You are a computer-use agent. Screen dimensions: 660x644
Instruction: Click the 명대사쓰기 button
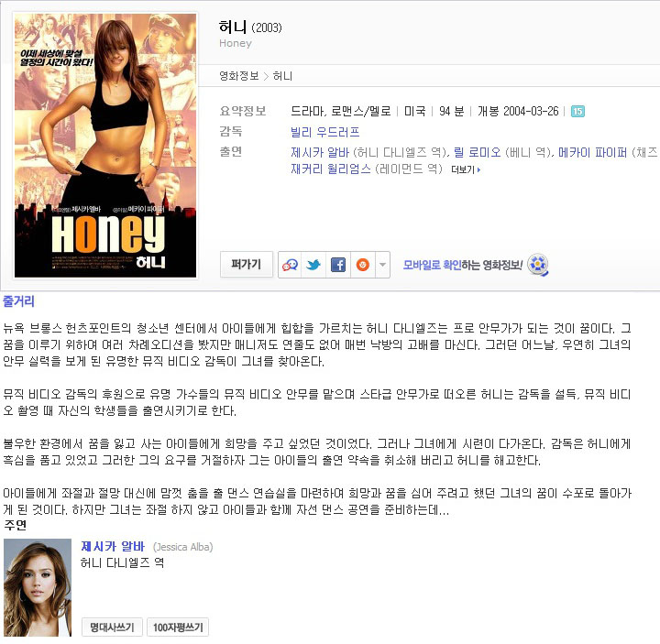pos(112,628)
